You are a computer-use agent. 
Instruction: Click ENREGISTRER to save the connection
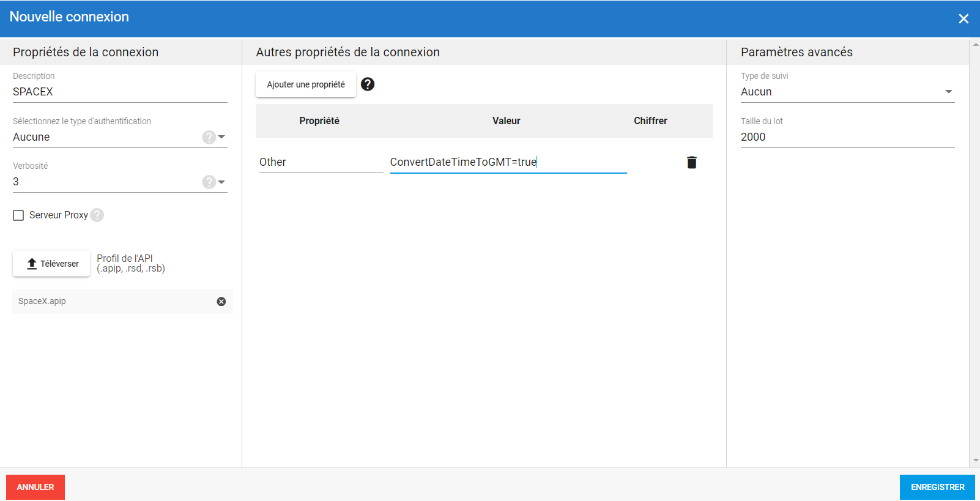click(937, 487)
